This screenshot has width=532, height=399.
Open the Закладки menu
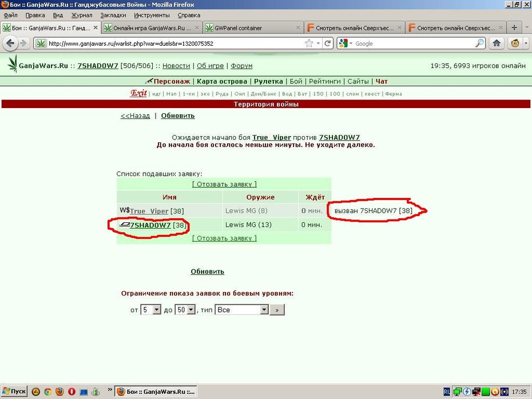point(113,15)
